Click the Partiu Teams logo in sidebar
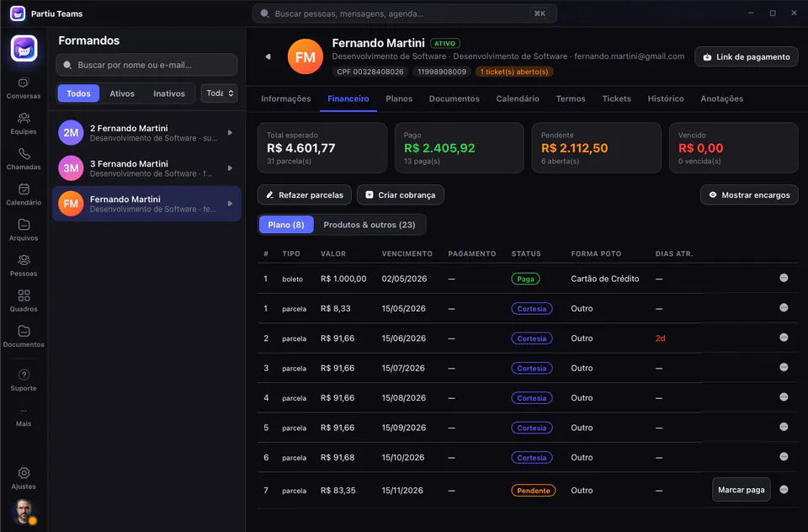This screenshot has width=808, height=532. tap(24, 49)
